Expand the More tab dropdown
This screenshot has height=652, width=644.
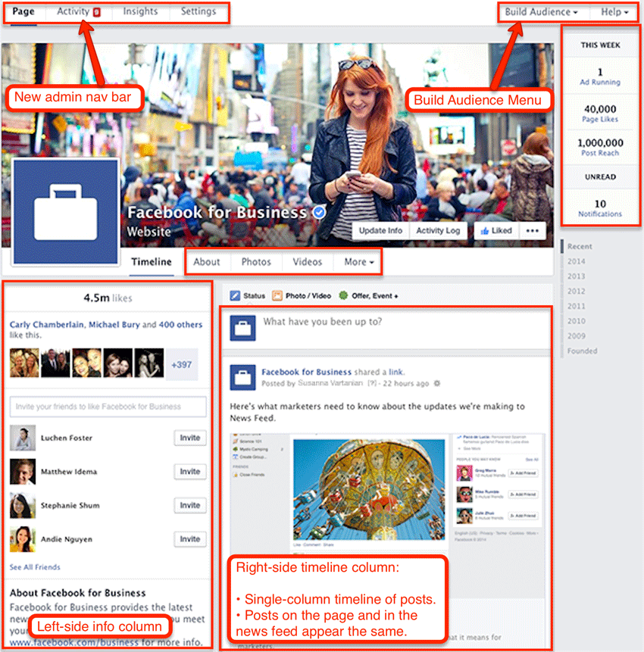[x=359, y=262]
